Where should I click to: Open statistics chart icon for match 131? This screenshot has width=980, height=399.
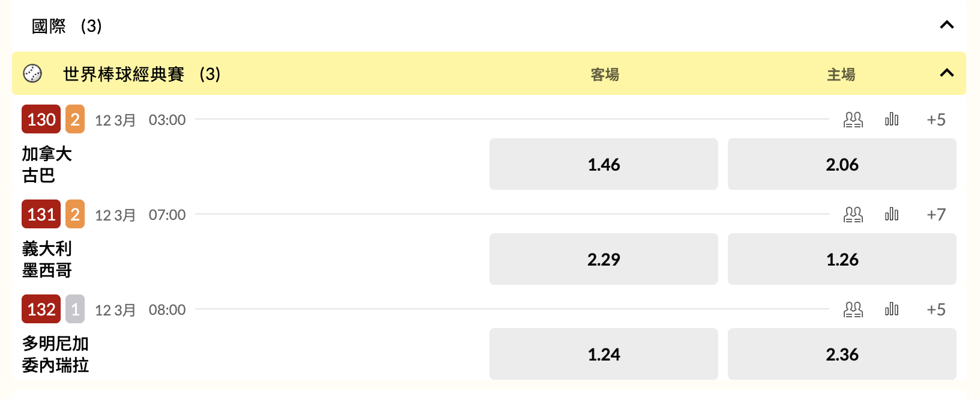pyautogui.click(x=892, y=215)
